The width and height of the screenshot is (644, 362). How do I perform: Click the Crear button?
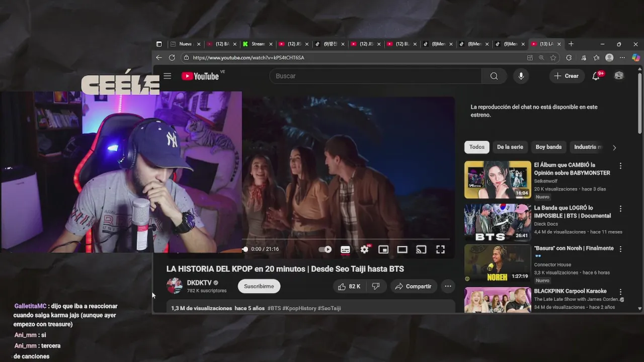pos(567,76)
